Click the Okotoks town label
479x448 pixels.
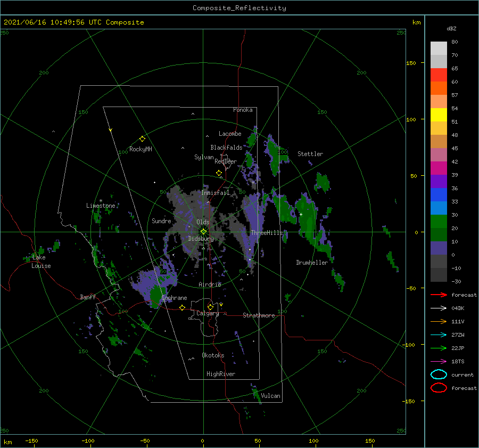212,355
